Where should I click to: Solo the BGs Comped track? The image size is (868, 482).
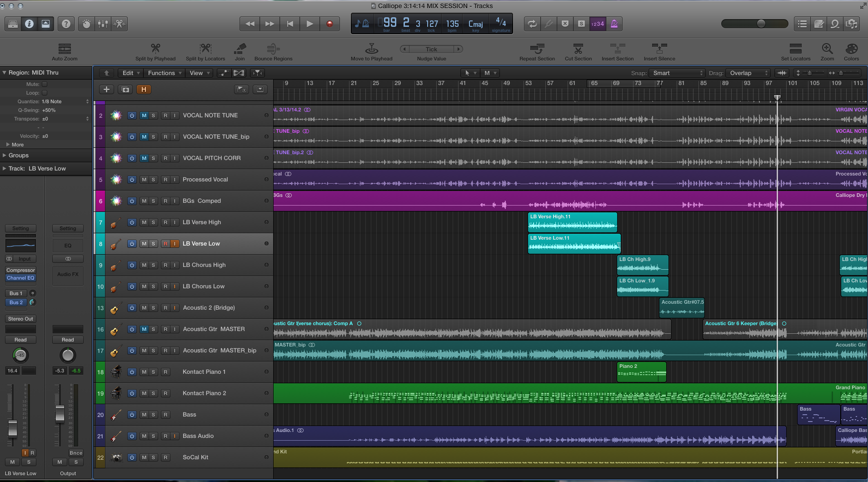[154, 201]
